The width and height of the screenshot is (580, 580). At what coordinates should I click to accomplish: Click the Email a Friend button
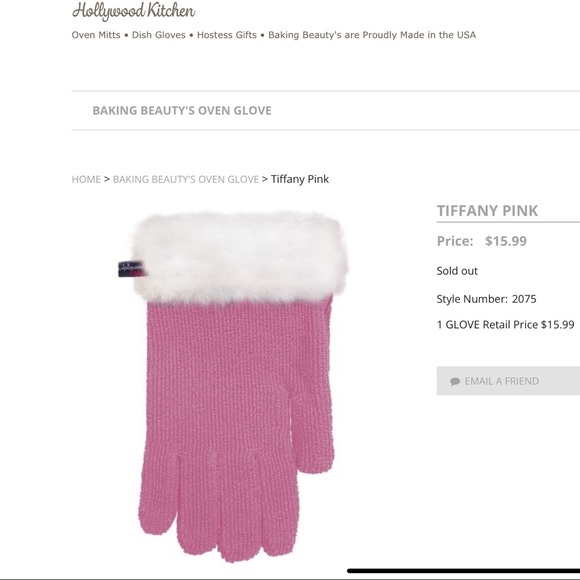point(508,381)
